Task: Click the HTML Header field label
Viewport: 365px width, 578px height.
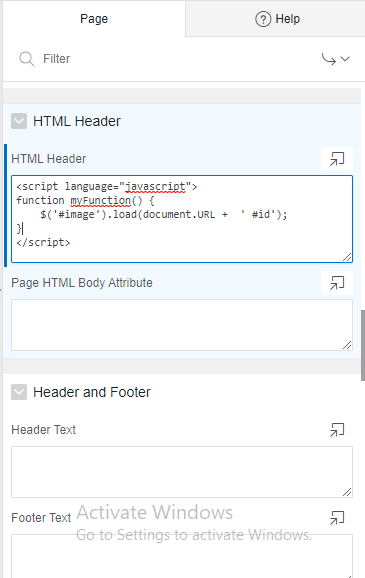Action: pyautogui.click(x=48, y=159)
